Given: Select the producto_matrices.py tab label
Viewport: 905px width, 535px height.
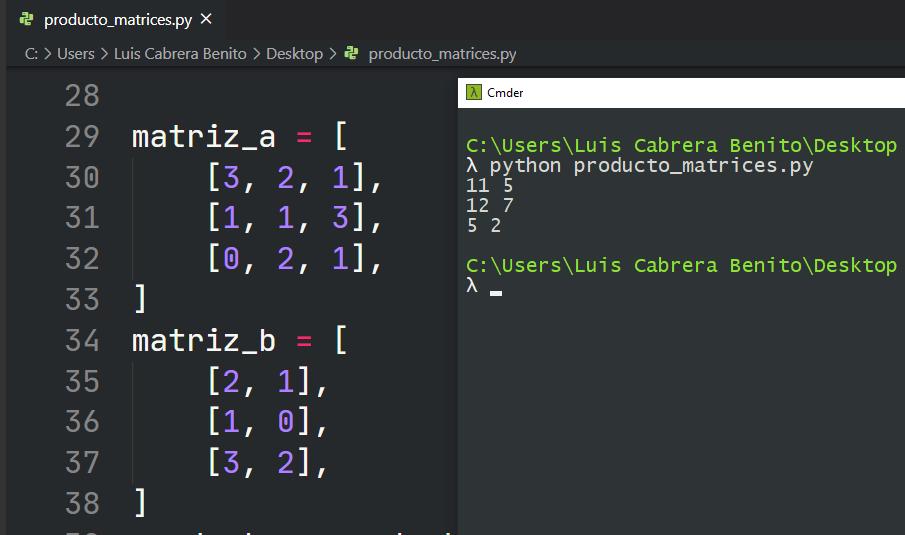Looking at the screenshot, I should (118, 19).
